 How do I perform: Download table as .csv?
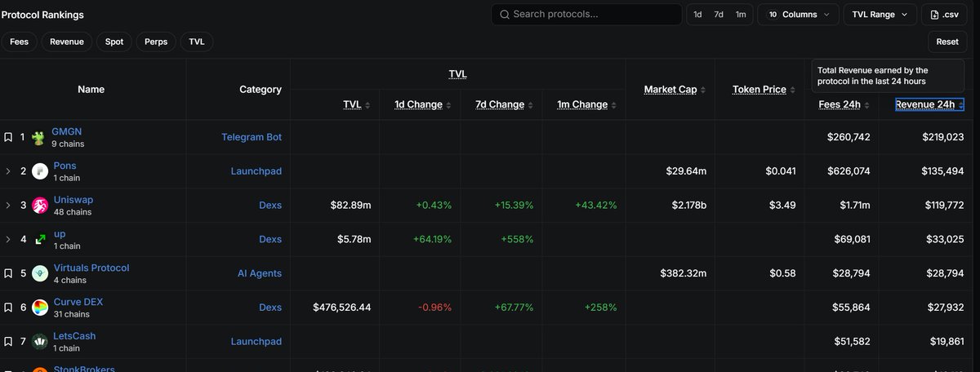point(945,15)
